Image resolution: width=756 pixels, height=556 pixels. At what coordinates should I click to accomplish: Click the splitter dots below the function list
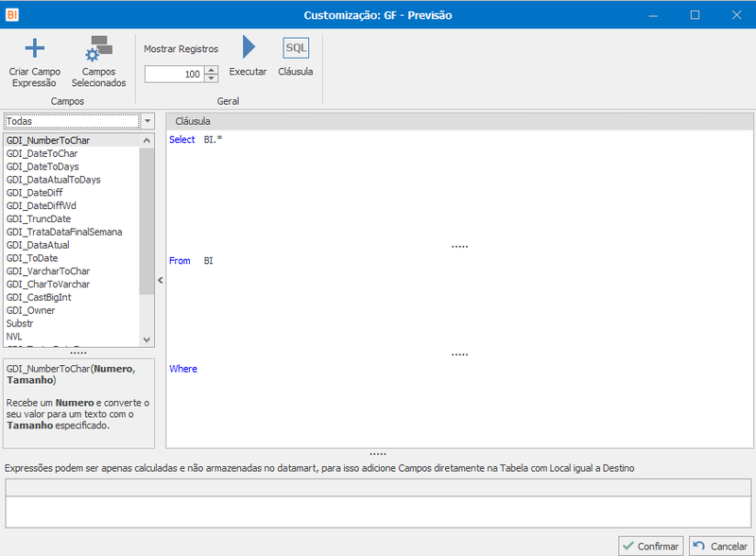[x=78, y=353]
